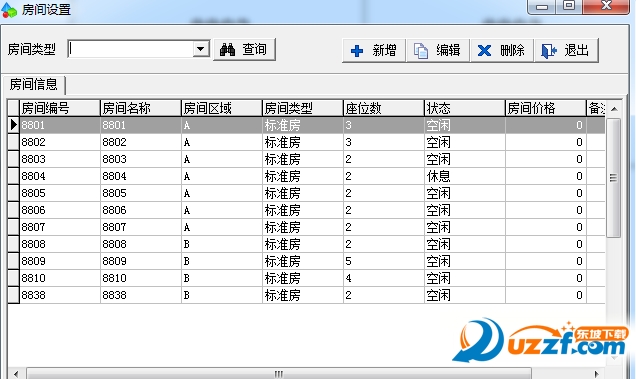Click the blue plus icon for 新增
Screen dimensions: 636x379
(357, 51)
